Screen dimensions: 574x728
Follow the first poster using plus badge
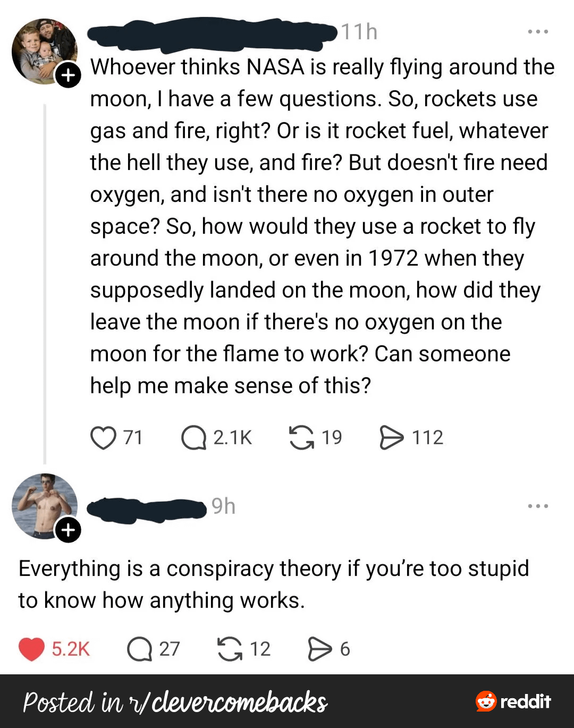point(69,75)
